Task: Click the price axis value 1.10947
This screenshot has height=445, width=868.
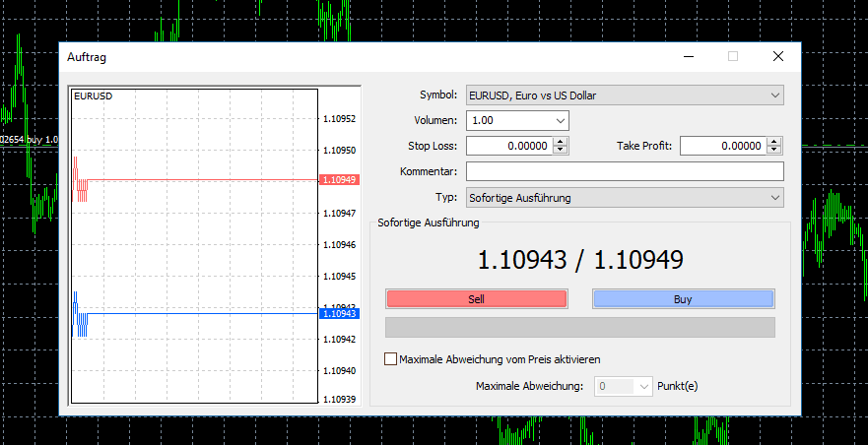Action: coord(339,213)
